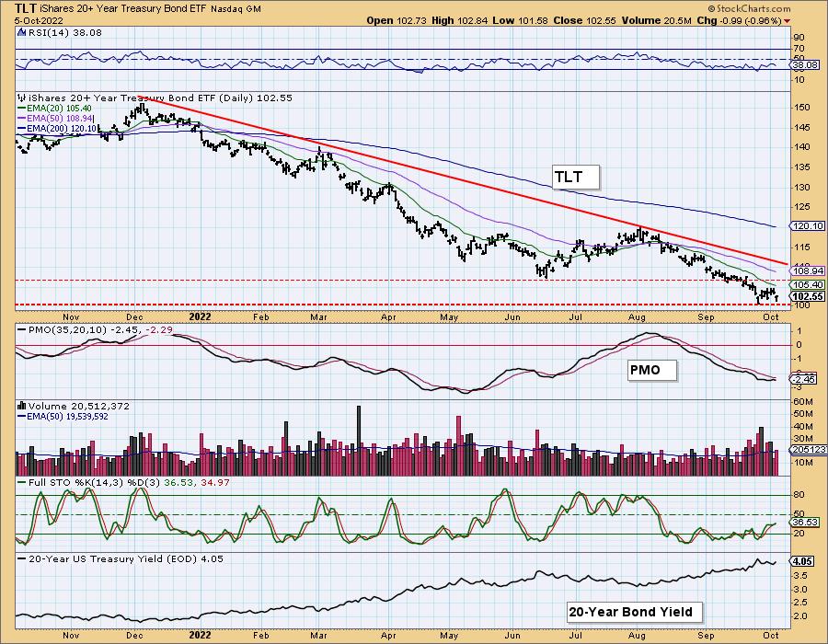Image resolution: width=828 pixels, height=644 pixels.
Task: Select the EMA(200) 120.10 legend entry
Action: pyautogui.click(x=57, y=128)
